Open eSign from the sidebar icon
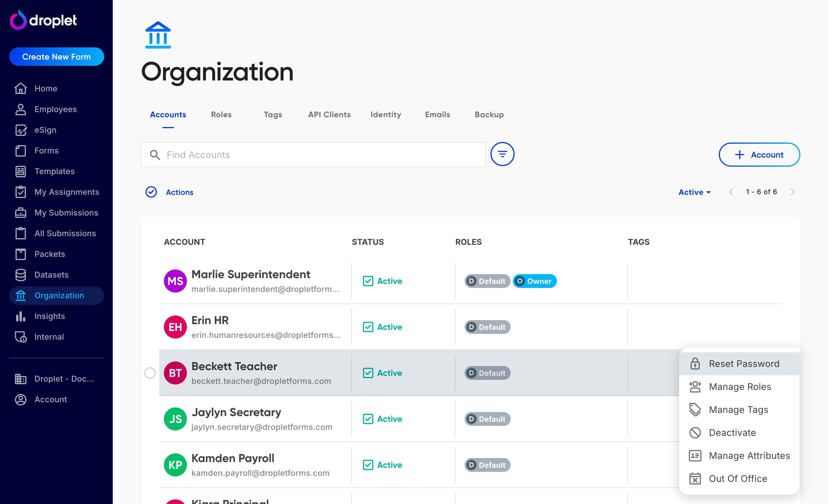This screenshot has height=504, width=828. [20, 130]
